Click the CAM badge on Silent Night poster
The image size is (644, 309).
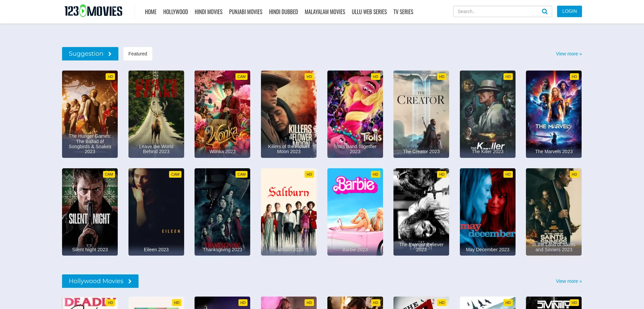click(x=109, y=174)
